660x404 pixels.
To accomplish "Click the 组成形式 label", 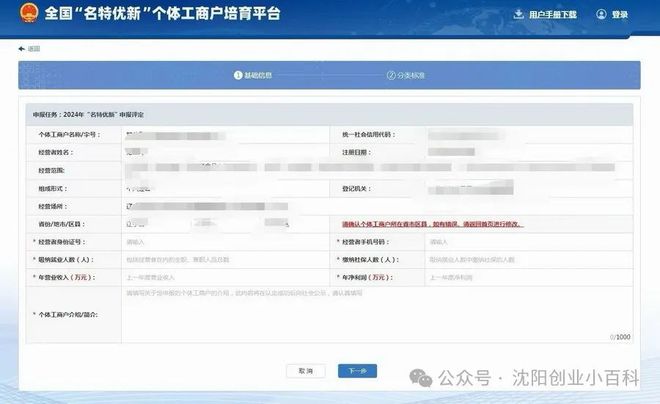I will click(53, 189).
